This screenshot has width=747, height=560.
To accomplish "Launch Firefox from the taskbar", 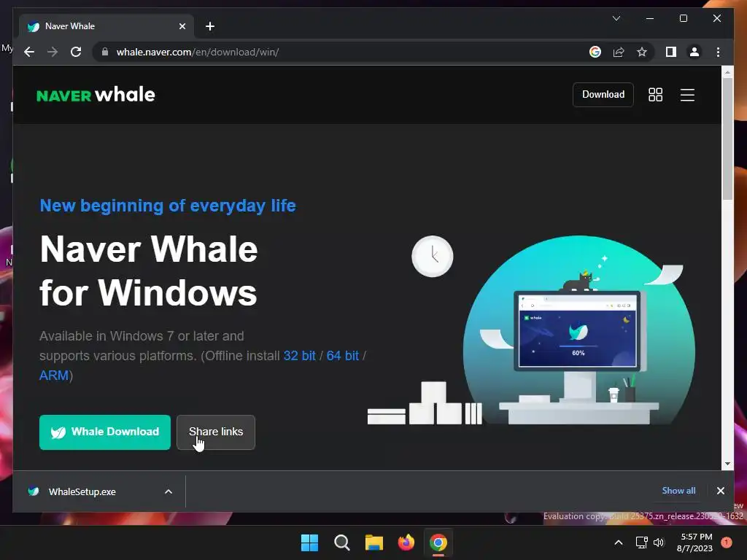I will 406,542.
